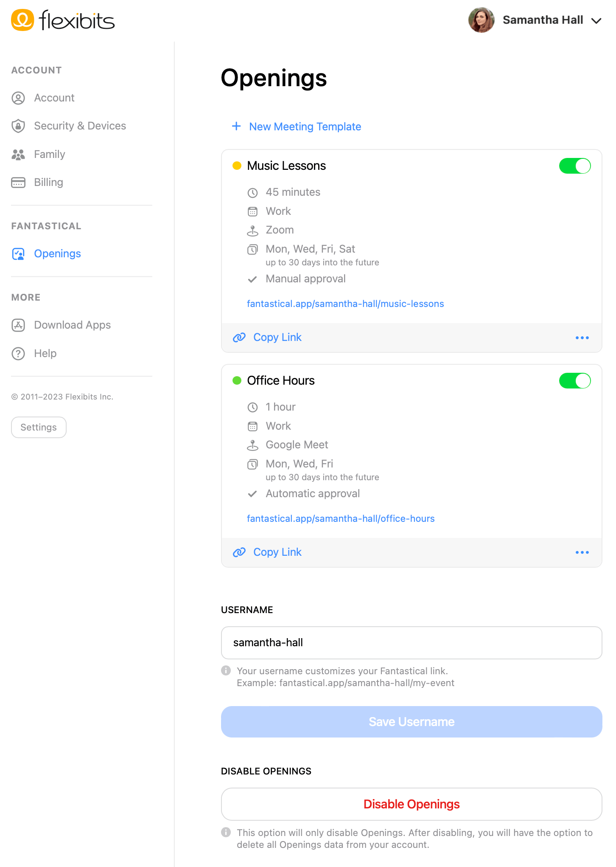The image size is (616, 867).
Task: Click the '45 minutes' duration text
Action: pyautogui.click(x=293, y=192)
